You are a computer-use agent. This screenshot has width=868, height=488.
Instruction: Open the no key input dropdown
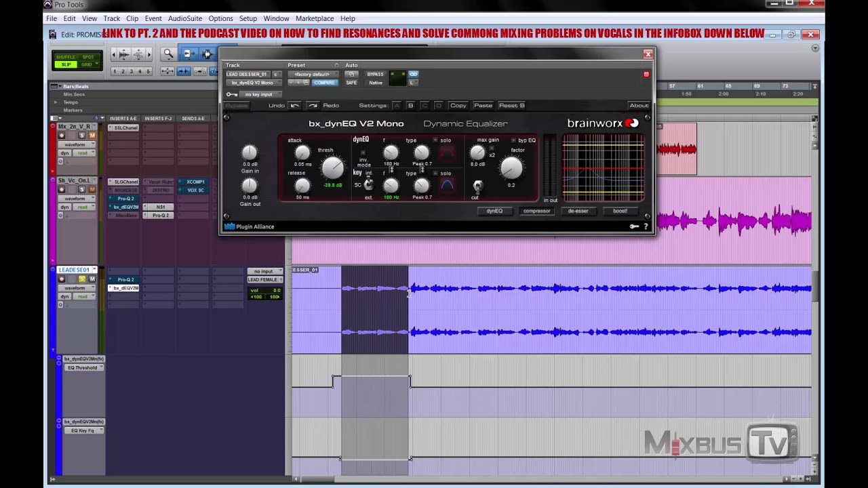[x=260, y=94]
